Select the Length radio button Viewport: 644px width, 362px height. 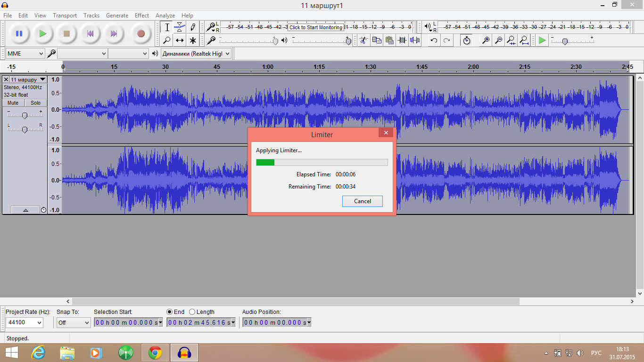(x=192, y=312)
